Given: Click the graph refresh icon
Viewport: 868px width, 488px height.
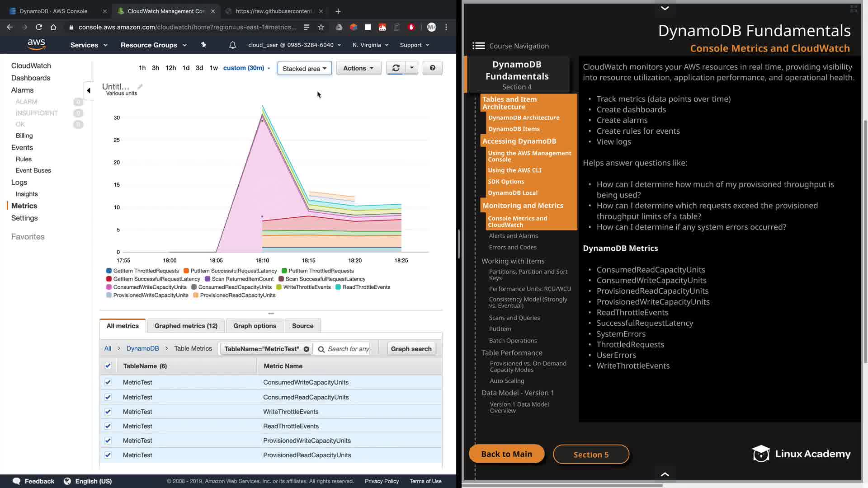Looking at the screenshot, I should 396,68.
